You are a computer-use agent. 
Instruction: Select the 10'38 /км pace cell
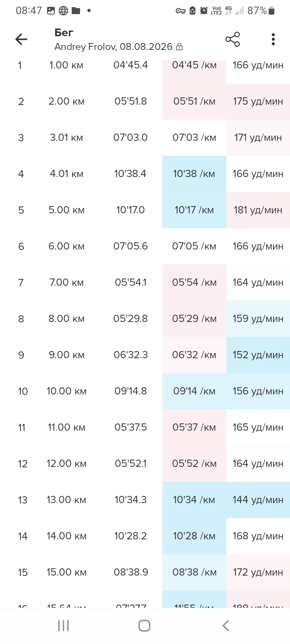(194, 174)
